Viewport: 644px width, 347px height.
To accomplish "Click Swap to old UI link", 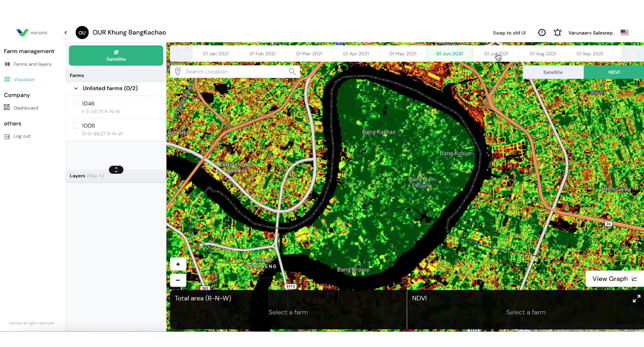I will click(509, 33).
